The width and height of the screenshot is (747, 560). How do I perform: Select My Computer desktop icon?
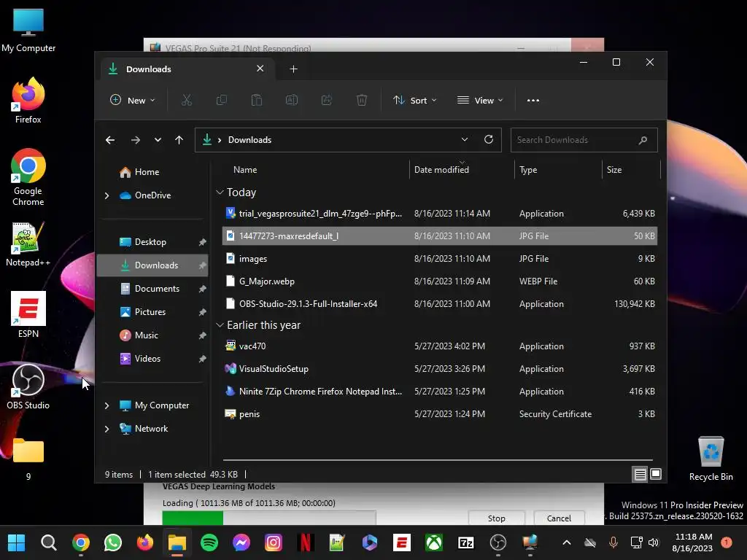pyautogui.click(x=28, y=31)
